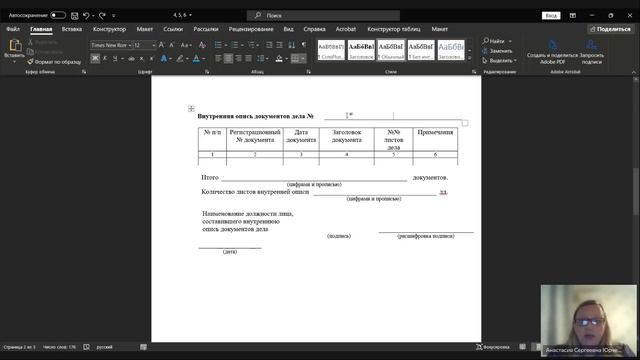
Task: Click the text effects blue A icon
Action: point(164,59)
